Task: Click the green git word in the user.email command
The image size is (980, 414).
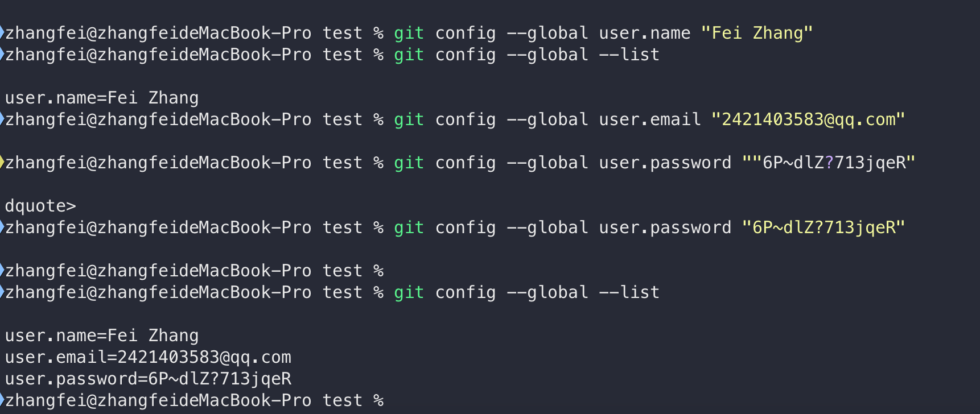Action: [409, 119]
